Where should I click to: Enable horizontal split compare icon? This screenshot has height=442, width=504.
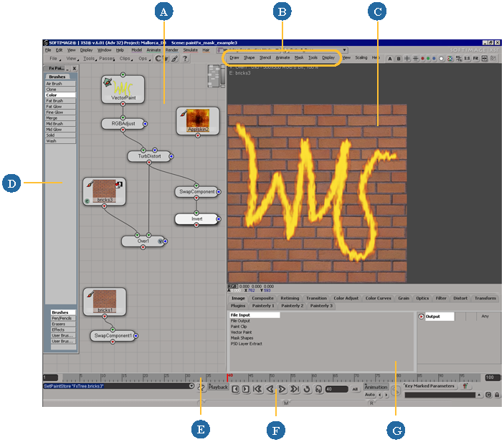pyautogui.click(x=415, y=59)
